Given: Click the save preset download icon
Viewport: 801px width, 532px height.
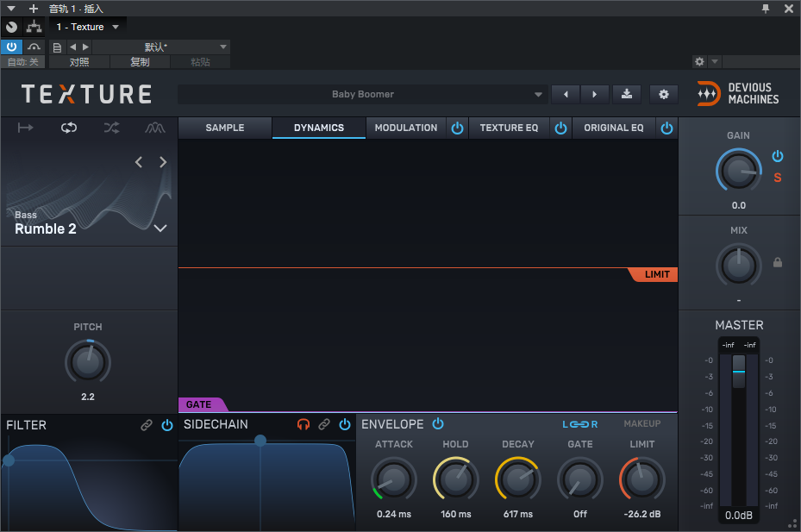Looking at the screenshot, I should pos(626,94).
